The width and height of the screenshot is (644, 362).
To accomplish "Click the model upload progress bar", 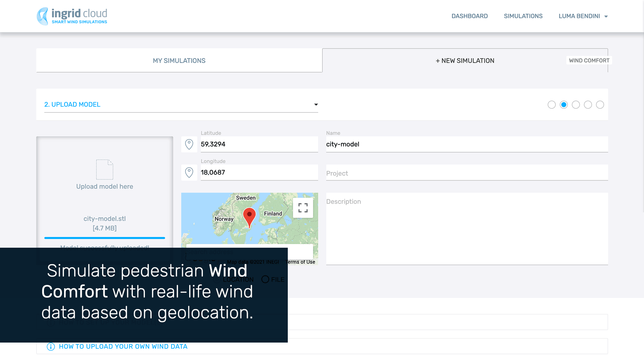I will [105, 238].
